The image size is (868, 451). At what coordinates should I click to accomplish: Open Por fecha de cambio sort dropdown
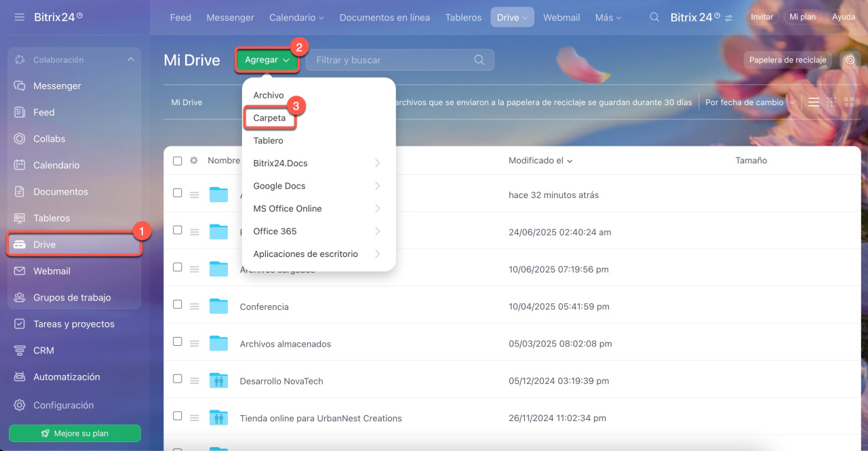click(x=750, y=102)
